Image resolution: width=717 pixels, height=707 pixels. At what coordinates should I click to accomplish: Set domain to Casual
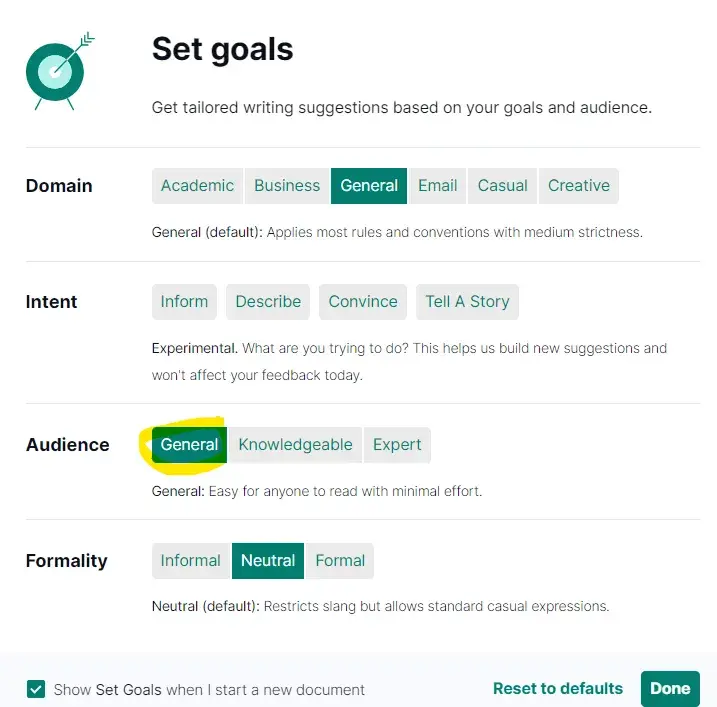click(502, 186)
